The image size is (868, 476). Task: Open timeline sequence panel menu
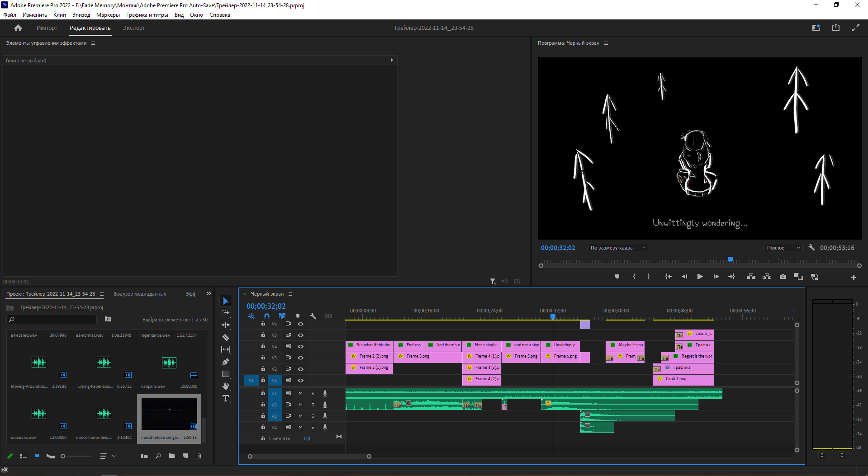tap(290, 294)
